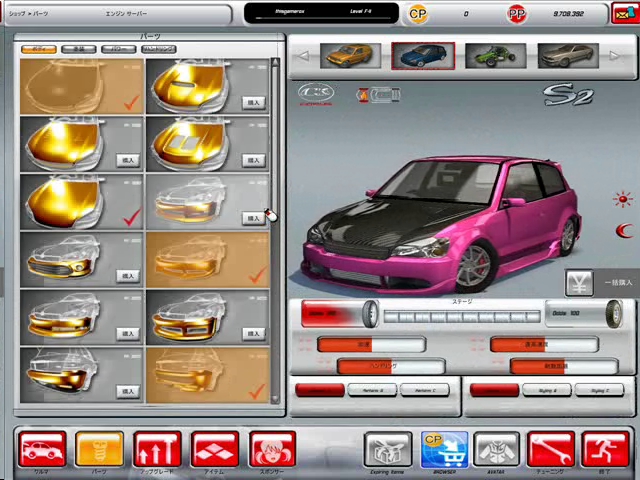
Task: Open the mail envelope icon
Action: point(624,13)
